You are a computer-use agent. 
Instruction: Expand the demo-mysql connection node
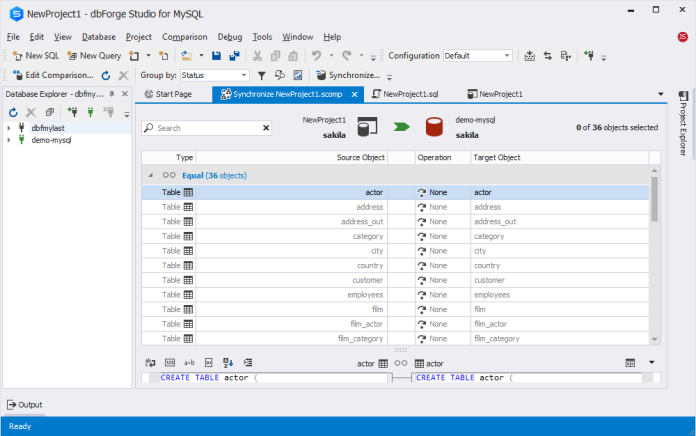pyautogui.click(x=8, y=140)
